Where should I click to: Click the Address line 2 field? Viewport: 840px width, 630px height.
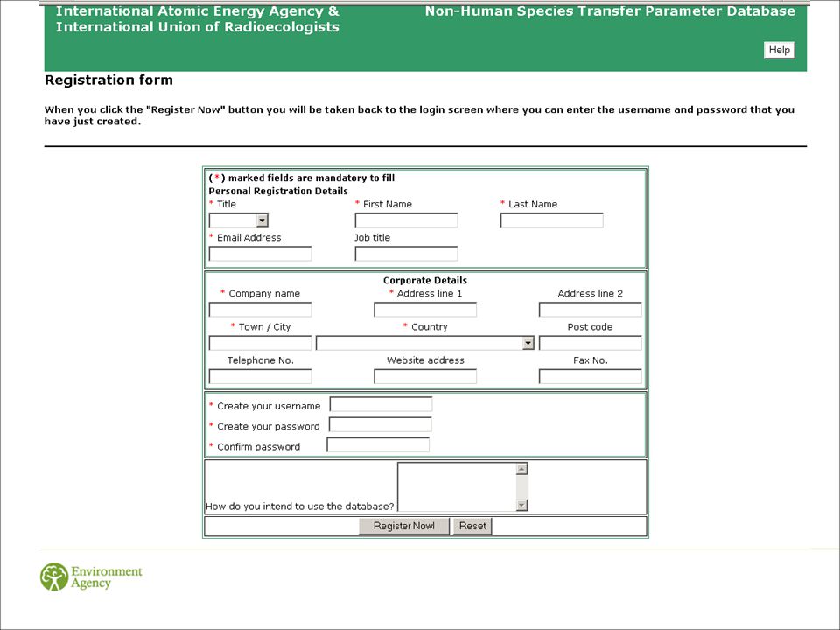click(590, 310)
